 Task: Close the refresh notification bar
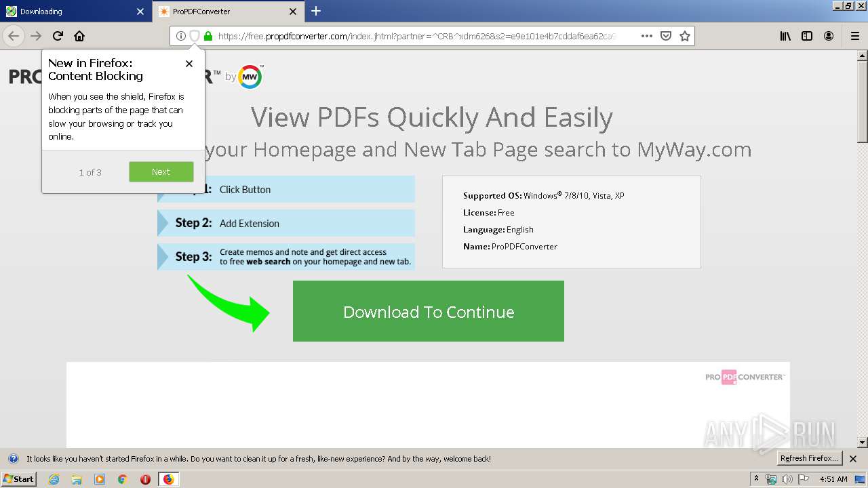click(853, 459)
